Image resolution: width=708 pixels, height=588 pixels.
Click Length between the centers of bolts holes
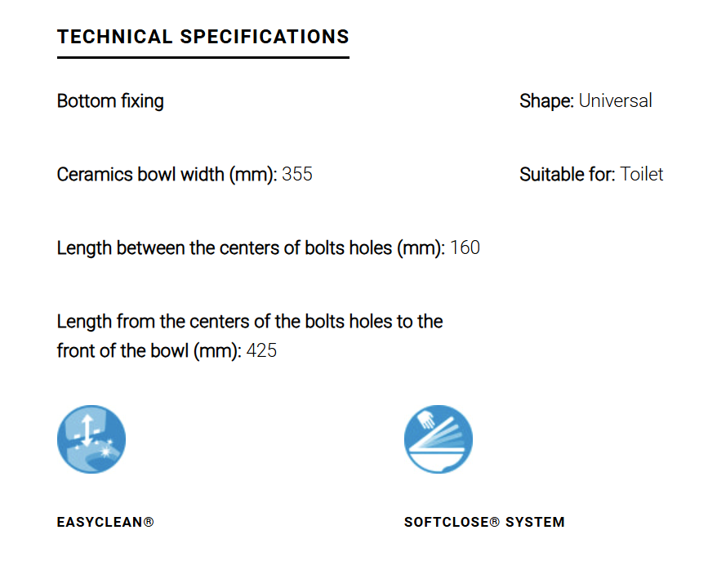click(x=251, y=248)
